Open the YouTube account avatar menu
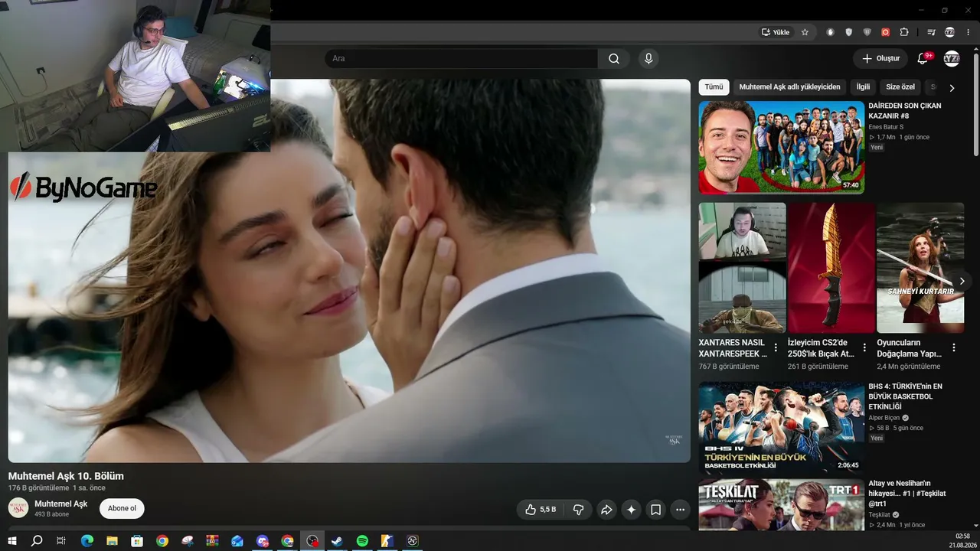 click(x=952, y=59)
